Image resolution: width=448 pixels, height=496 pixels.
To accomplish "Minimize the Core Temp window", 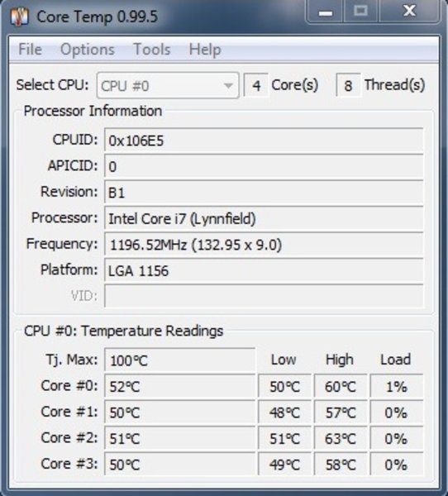I will tap(325, 12).
